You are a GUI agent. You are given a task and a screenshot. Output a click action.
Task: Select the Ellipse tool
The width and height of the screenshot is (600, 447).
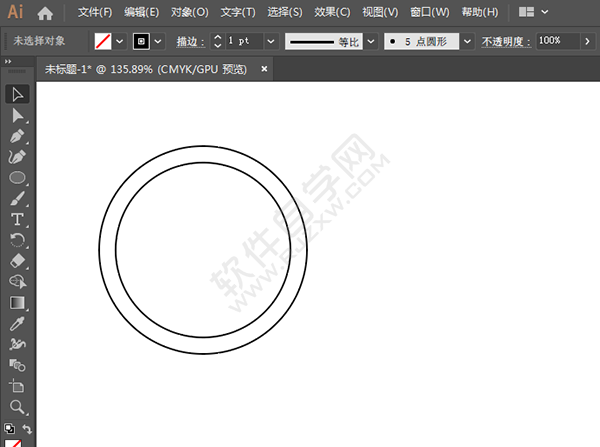click(x=17, y=178)
